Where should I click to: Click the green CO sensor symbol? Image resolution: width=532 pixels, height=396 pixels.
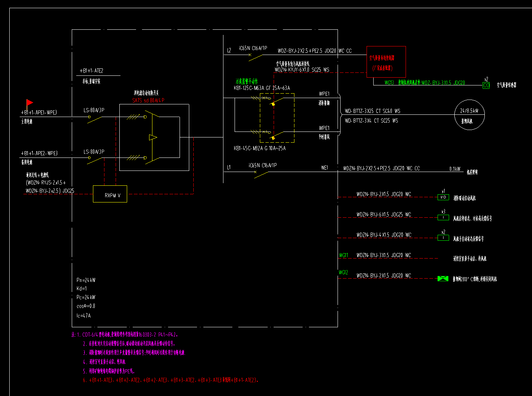click(486, 85)
